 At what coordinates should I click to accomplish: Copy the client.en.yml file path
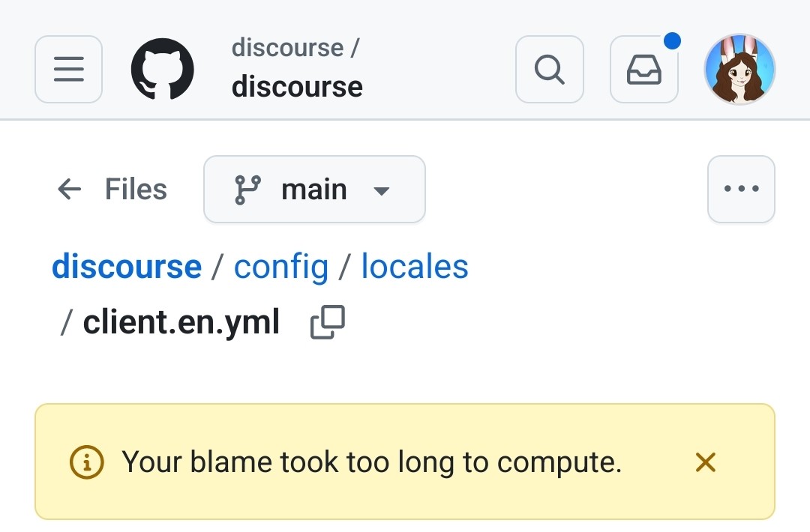pos(328,322)
